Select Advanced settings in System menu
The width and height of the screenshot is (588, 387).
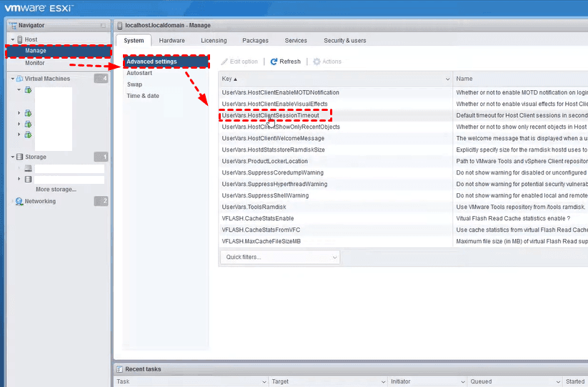coord(166,62)
